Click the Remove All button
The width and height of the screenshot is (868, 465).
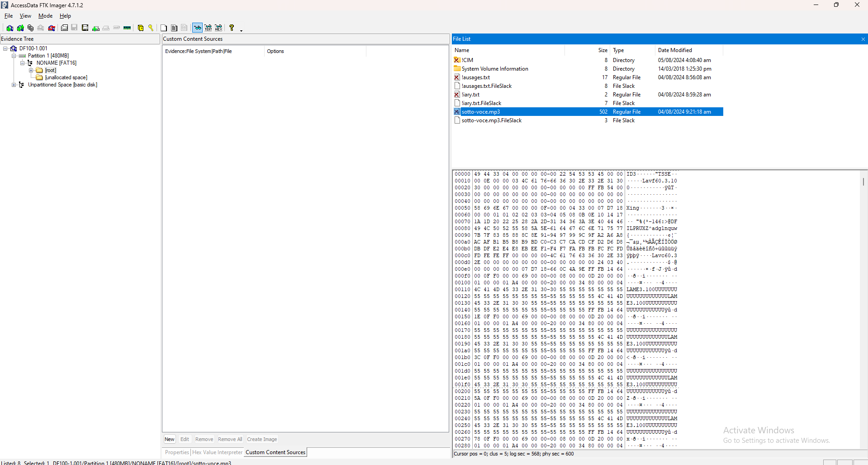(230, 439)
